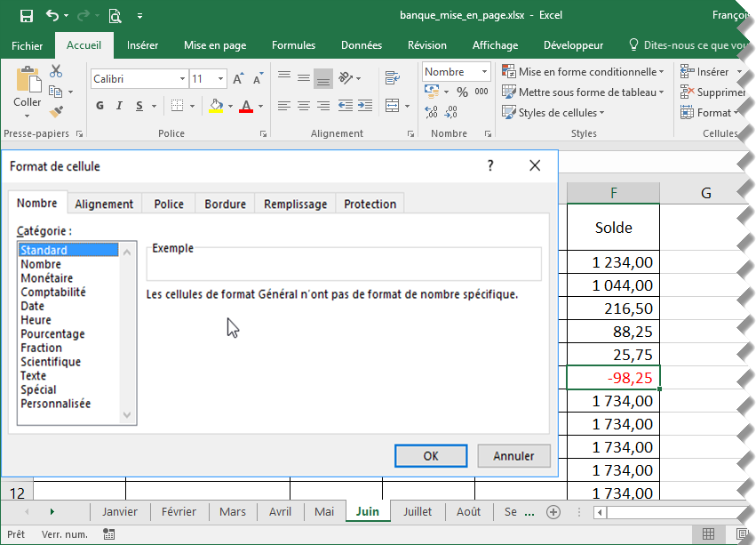Click the Annuler button
Viewport: 756px width, 545px height.
pyautogui.click(x=513, y=456)
